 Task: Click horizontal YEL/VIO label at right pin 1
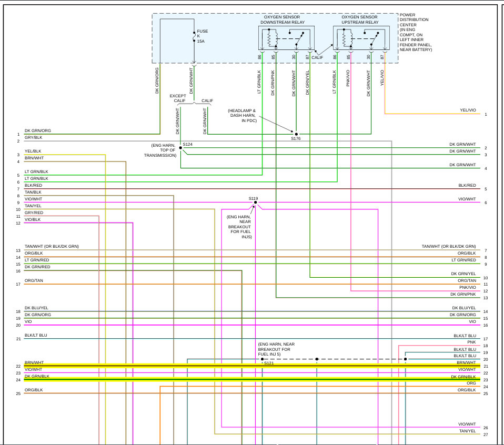click(x=468, y=110)
